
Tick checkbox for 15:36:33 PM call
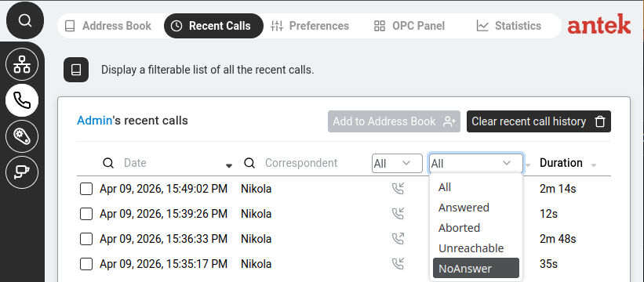[86, 239]
